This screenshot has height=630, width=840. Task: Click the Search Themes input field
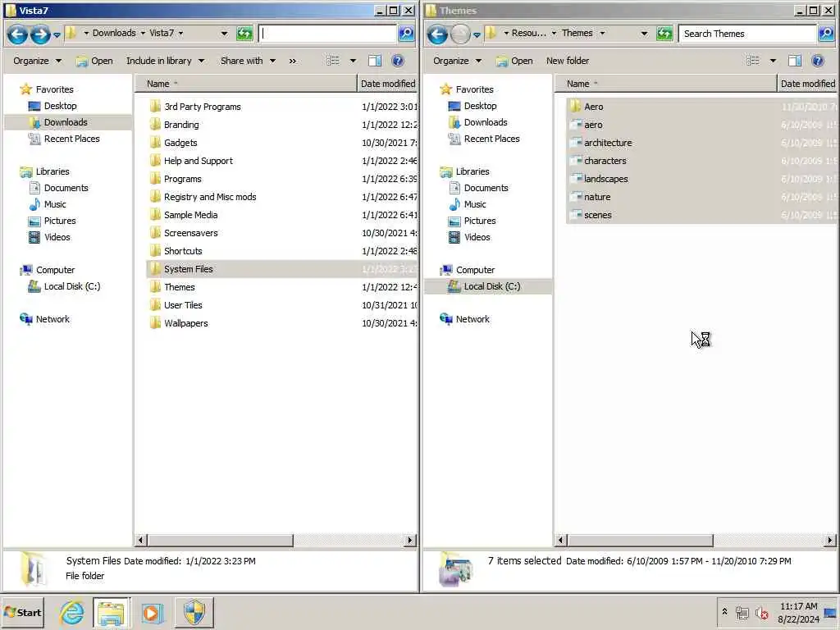748,34
